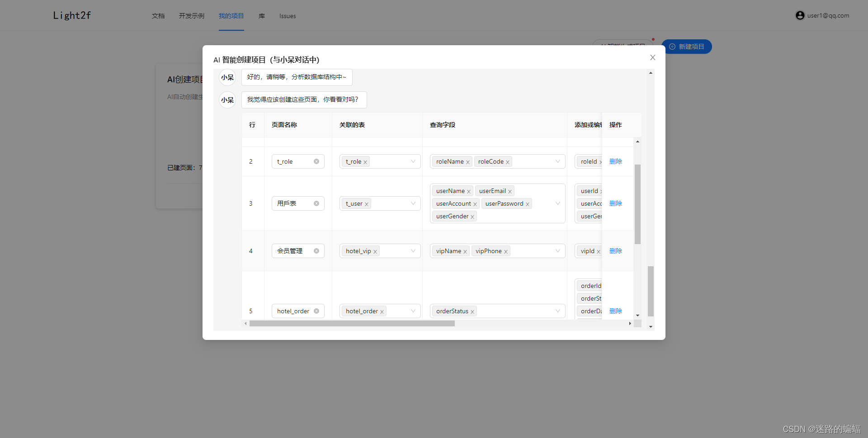The width and height of the screenshot is (868, 438).
Task: Click the user1@qq.com account label
Action: [828, 15]
